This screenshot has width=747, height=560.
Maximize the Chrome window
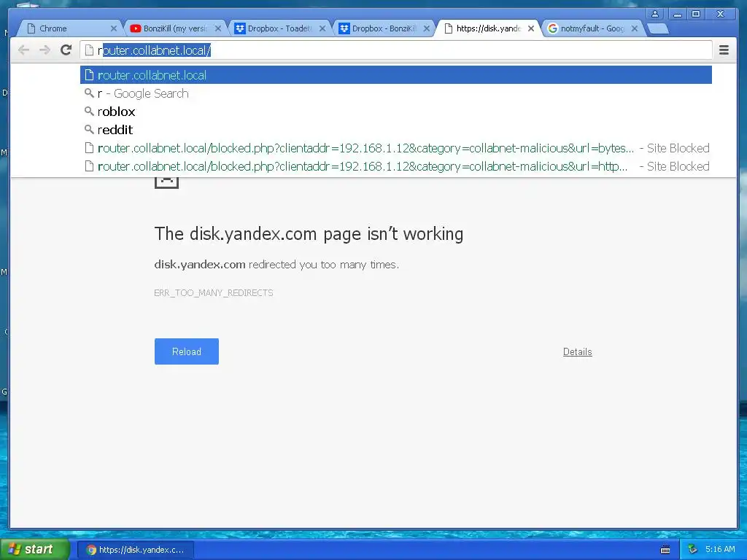(x=696, y=15)
